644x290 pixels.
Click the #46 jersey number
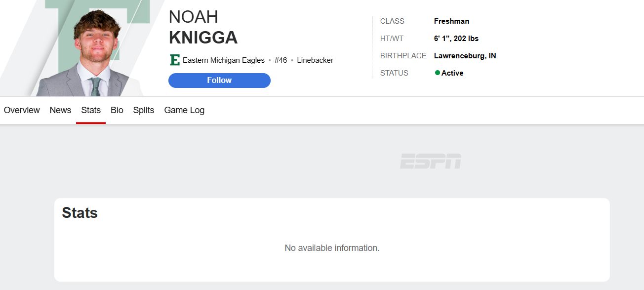point(281,60)
